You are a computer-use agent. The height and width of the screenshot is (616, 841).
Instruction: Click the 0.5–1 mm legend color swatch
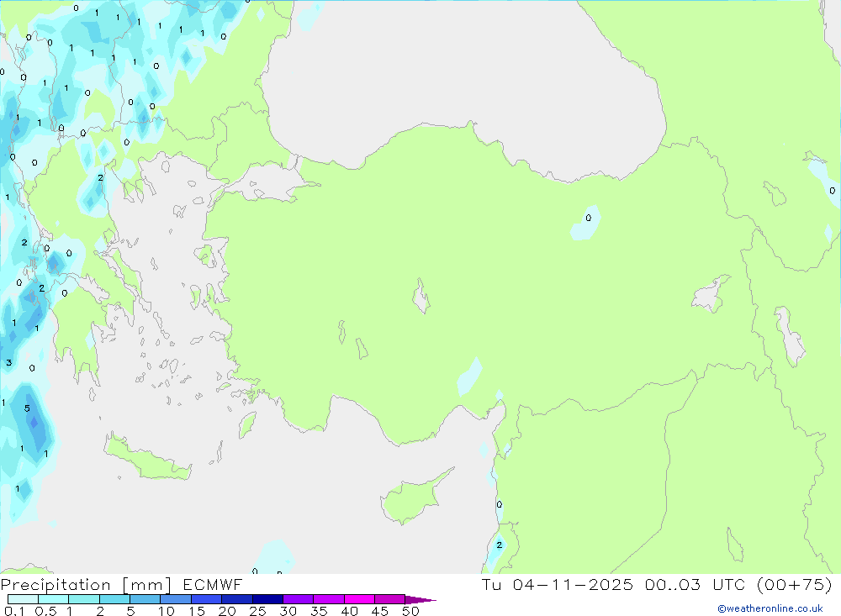coord(54,599)
